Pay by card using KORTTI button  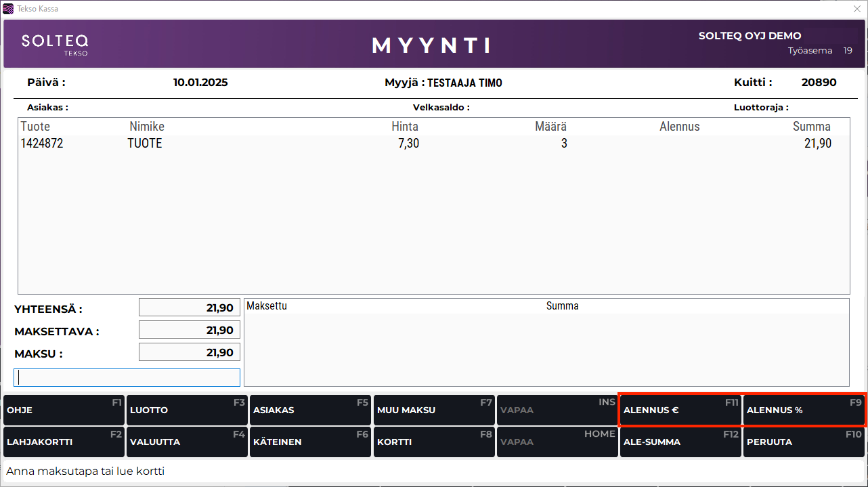pyautogui.click(x=433, y=442)
